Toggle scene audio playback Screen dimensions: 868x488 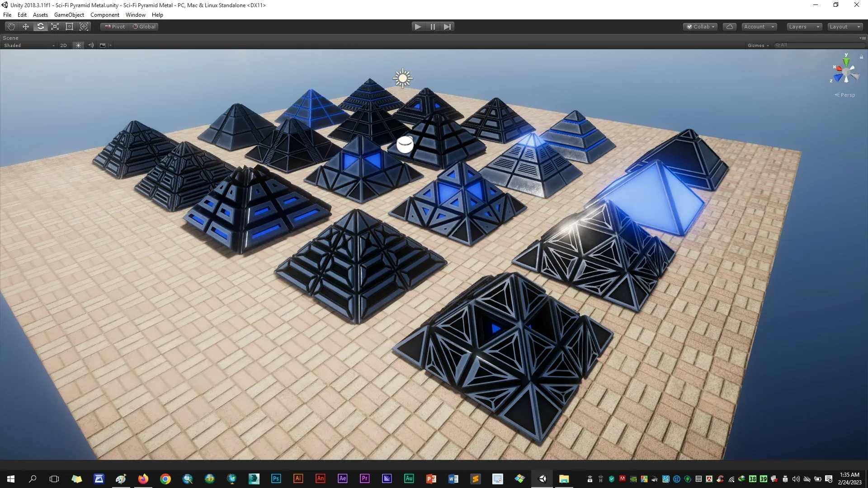point(90,45)
